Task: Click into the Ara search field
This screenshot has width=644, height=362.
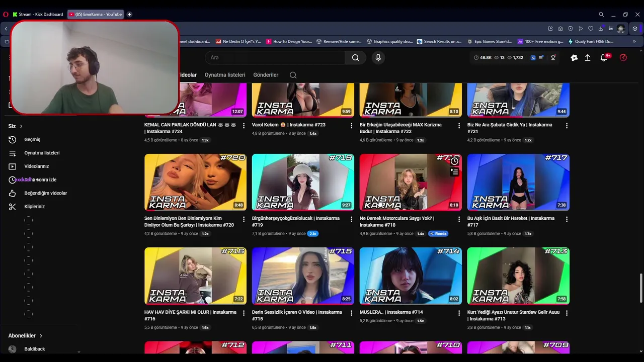Action: pos(275,58)
